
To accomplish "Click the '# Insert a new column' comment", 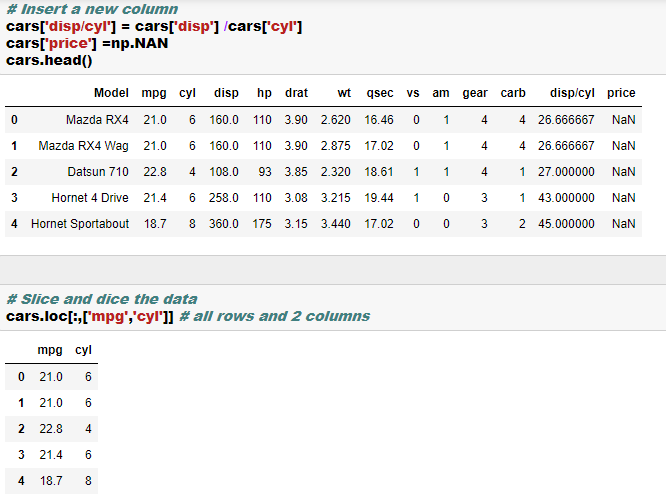I will point(92,9).
